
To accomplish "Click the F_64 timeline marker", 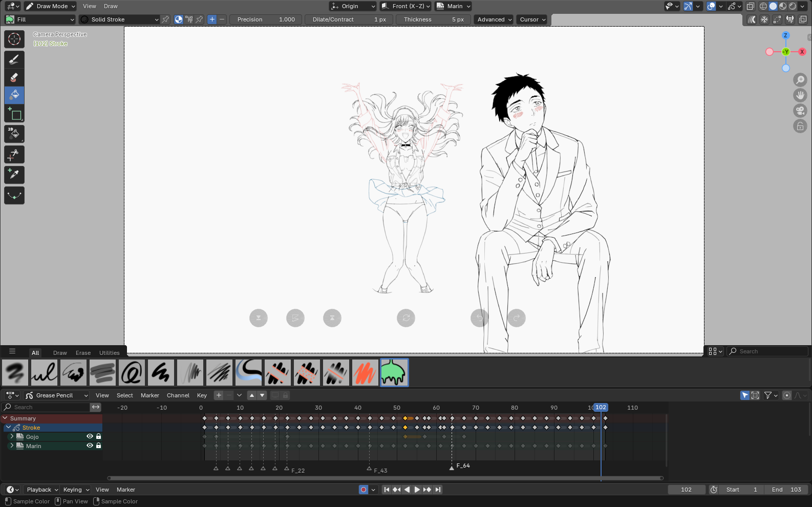I will pos(452,467).
